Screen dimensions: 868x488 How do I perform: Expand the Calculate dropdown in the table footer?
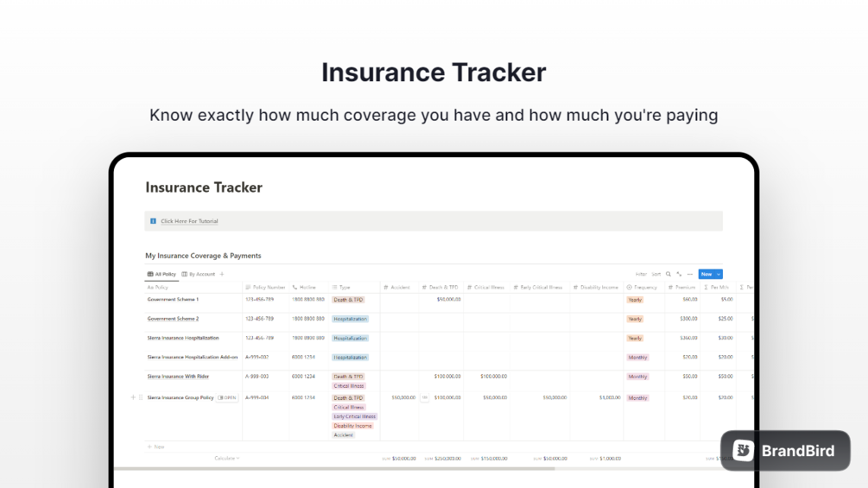tap(227, 459)
